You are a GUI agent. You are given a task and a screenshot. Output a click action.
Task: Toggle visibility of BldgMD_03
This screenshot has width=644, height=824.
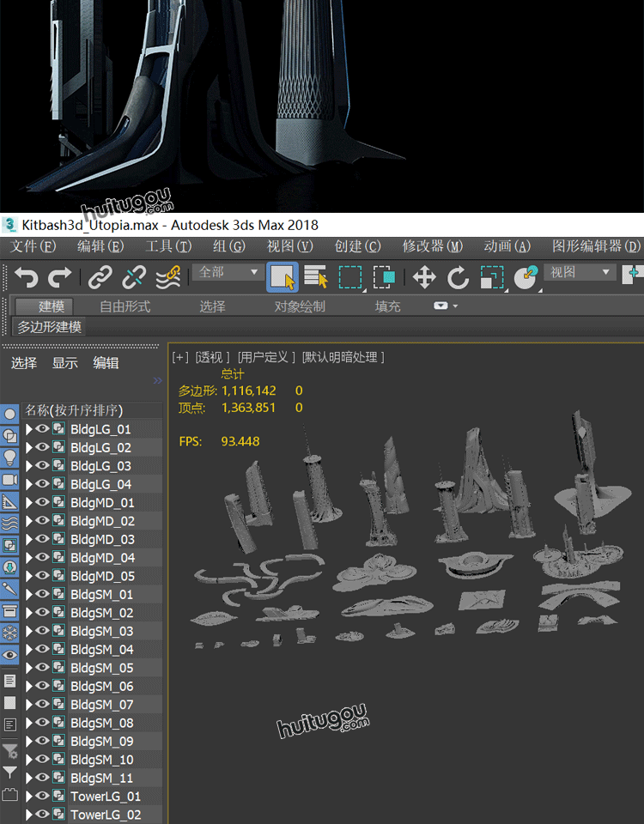(42, 539)
